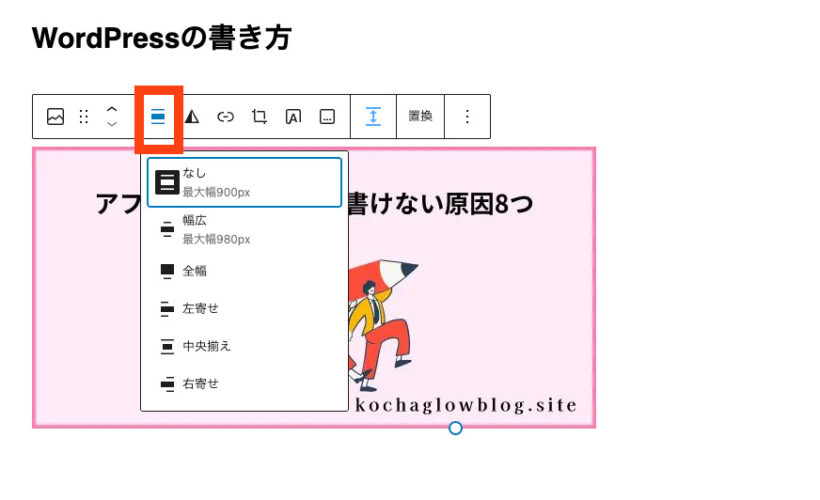
Task: Insert link on the image
Action: tap(225, 117)
